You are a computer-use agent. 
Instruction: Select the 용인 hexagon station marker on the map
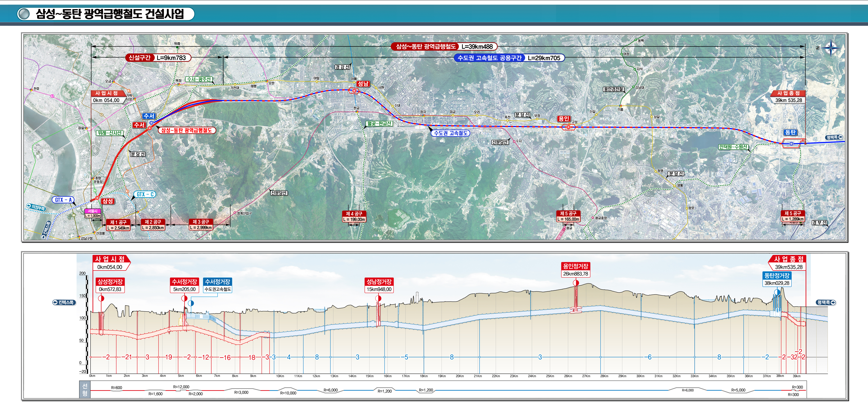pos(568,127)
